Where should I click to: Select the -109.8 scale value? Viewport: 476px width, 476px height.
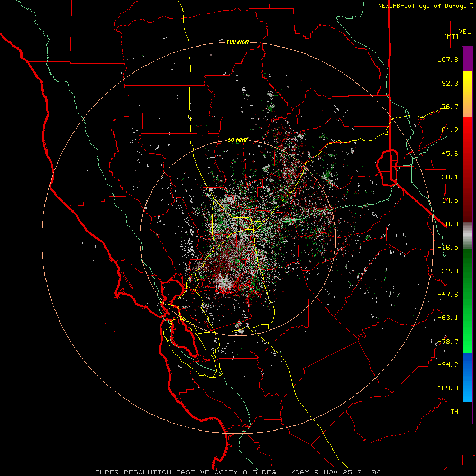coord(446,388)
